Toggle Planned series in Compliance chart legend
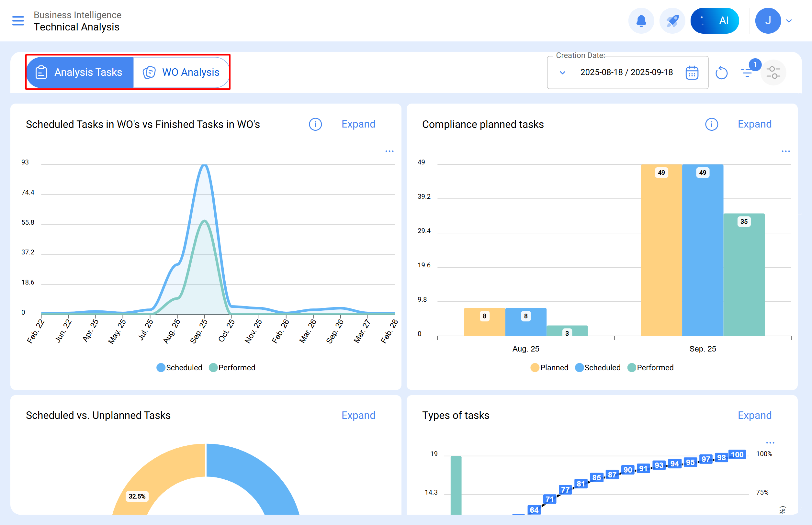 549,367
